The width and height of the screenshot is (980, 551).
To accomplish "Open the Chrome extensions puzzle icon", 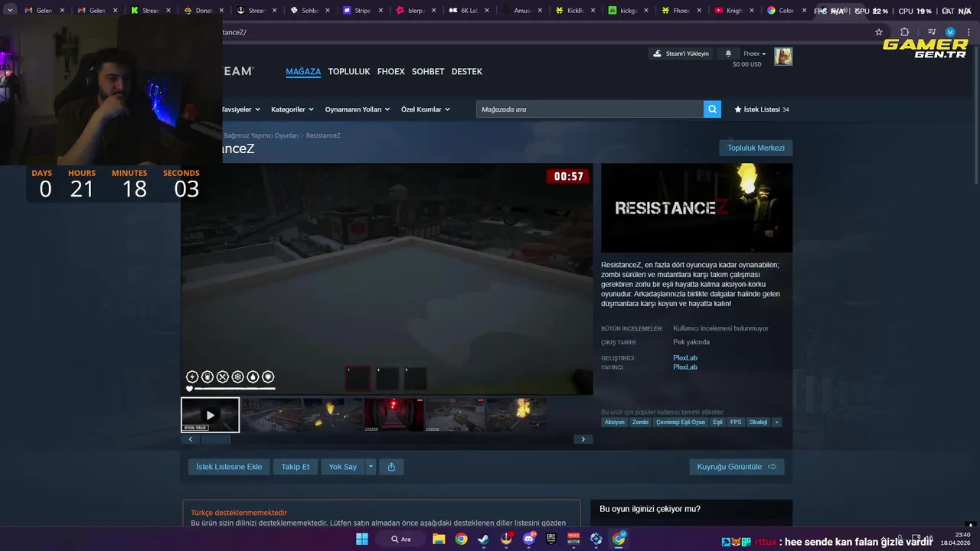I will (x=904, y=32).
